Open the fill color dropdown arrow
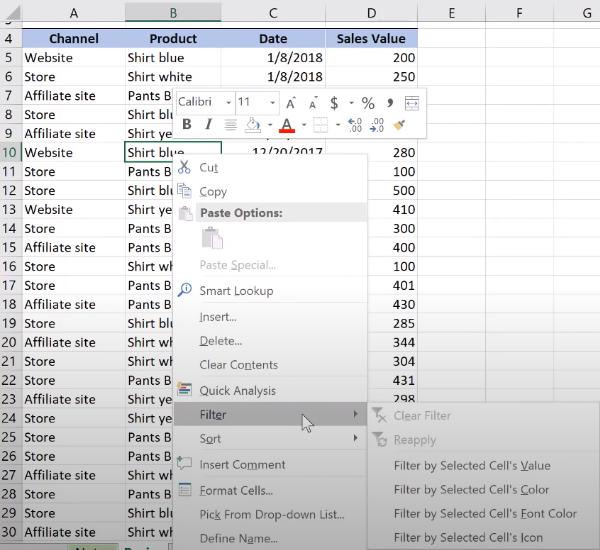The height and width of the screenshot is (550, 600). [270, 125]
